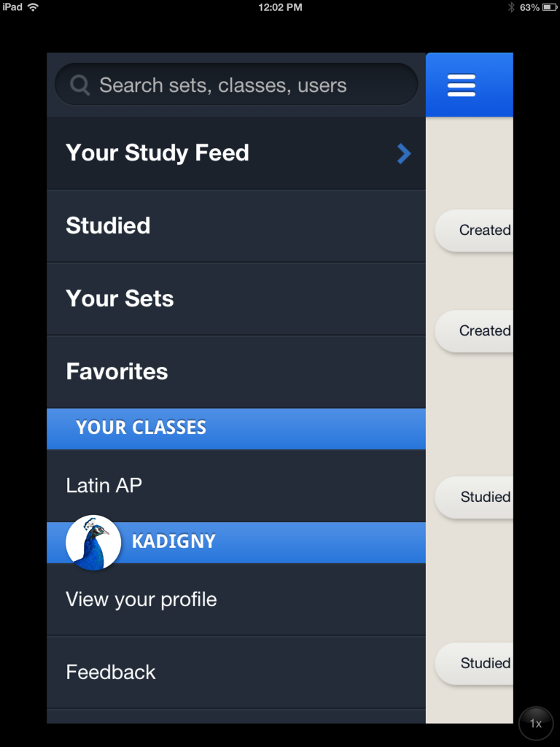
Task: Tap the hamburger menu icon
Action: (x=461, y=85)
